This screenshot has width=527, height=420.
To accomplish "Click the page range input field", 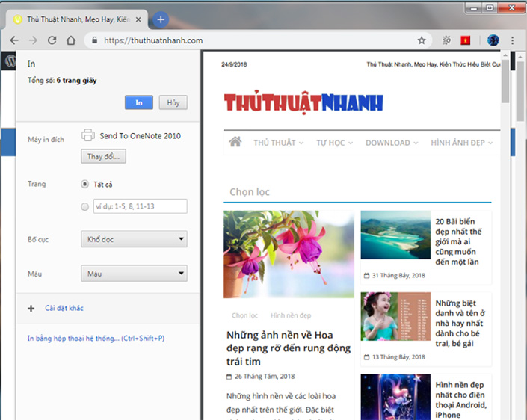I will coord(141,206).
